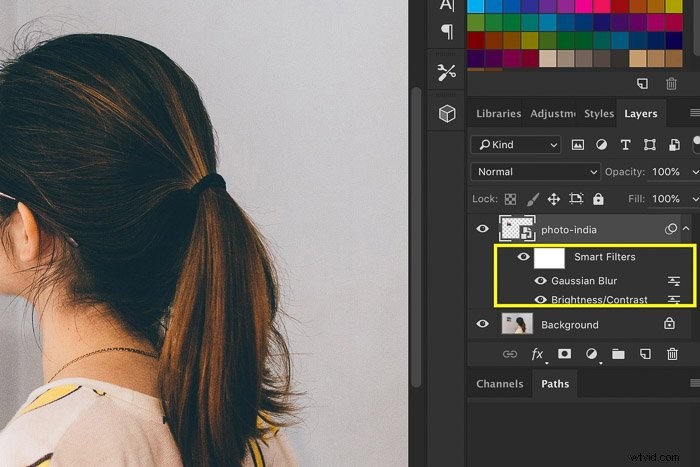Switch to the Channels tab
The width and height of the screenshot is (700, 467).
point(500,384)
